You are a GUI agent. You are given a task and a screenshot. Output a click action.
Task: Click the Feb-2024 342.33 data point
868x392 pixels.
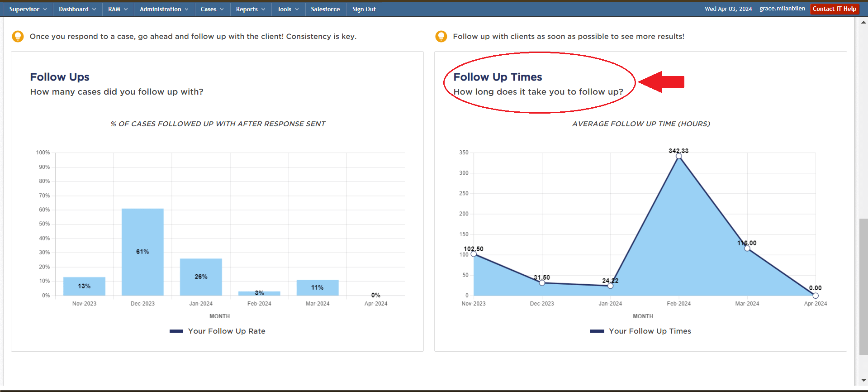[x=678, y=156]
